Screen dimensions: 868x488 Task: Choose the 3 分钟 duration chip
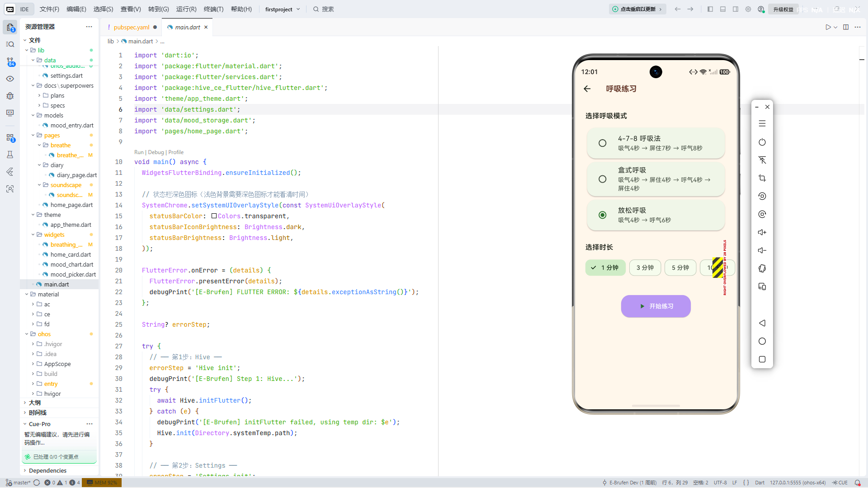(645, 267)
